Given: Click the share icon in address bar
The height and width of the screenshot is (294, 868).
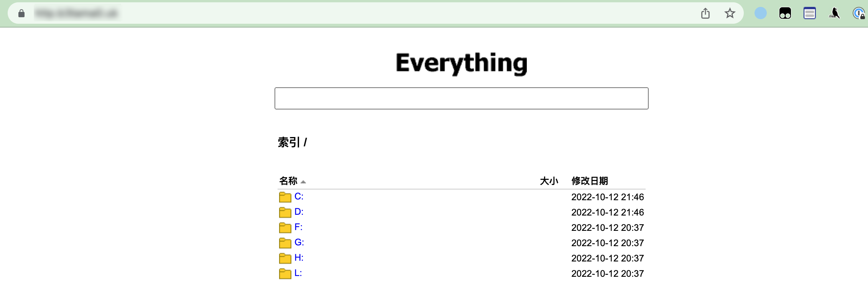Looking at the screenshot, I should pos(705,13).
